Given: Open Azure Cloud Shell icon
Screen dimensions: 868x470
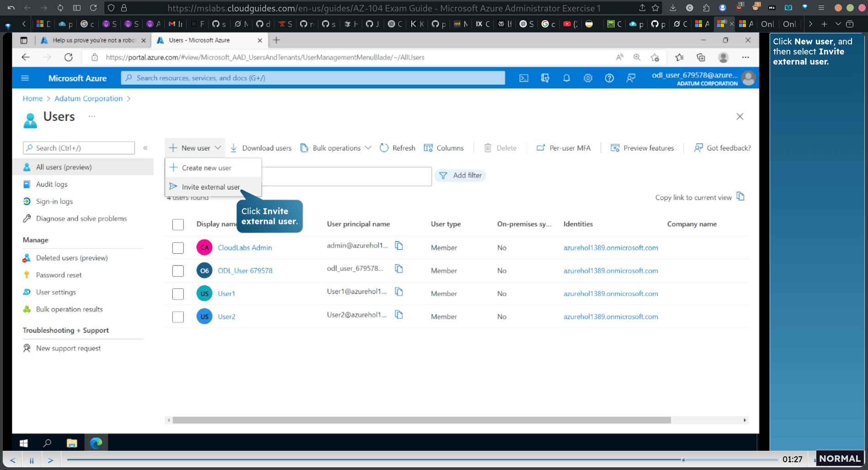Looking at the screenshot, I should pyautogui.click(x=524, y=78).
